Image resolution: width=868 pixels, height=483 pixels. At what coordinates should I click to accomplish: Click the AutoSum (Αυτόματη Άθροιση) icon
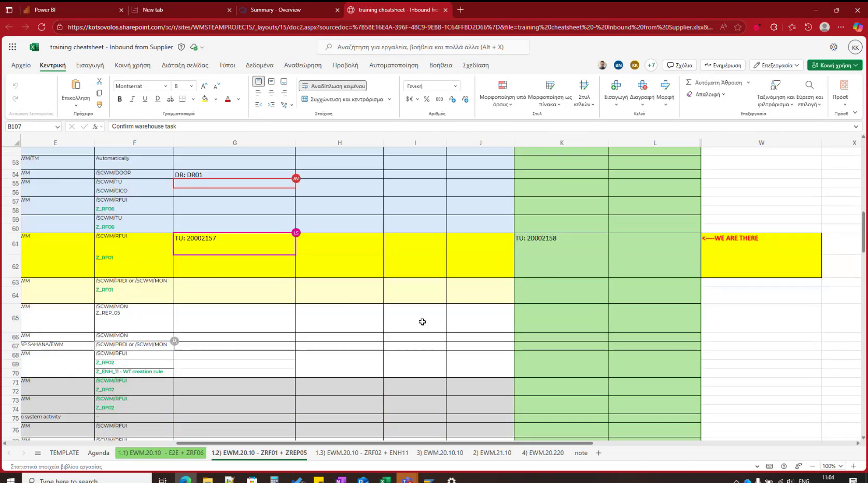(x=690, y=82)
